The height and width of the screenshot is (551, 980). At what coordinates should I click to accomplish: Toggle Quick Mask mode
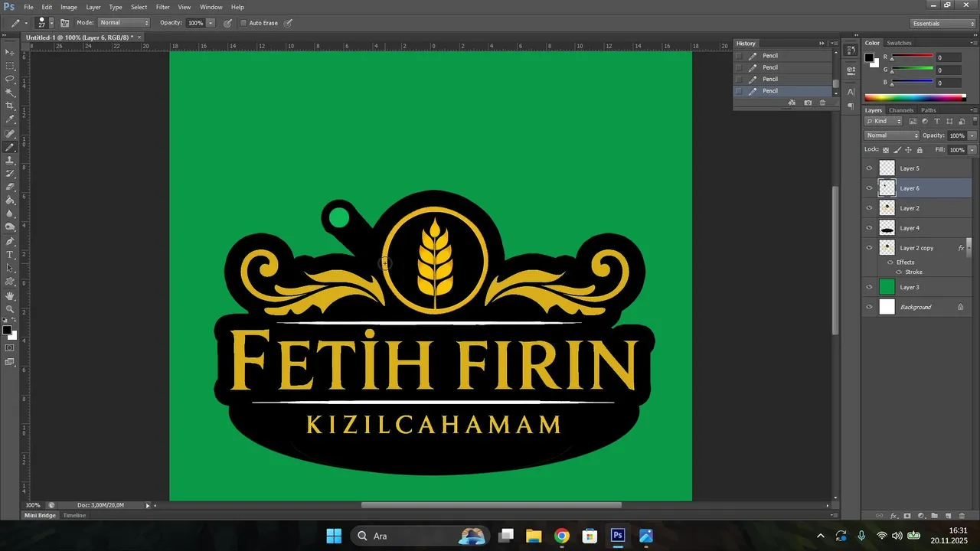point(10,348)
